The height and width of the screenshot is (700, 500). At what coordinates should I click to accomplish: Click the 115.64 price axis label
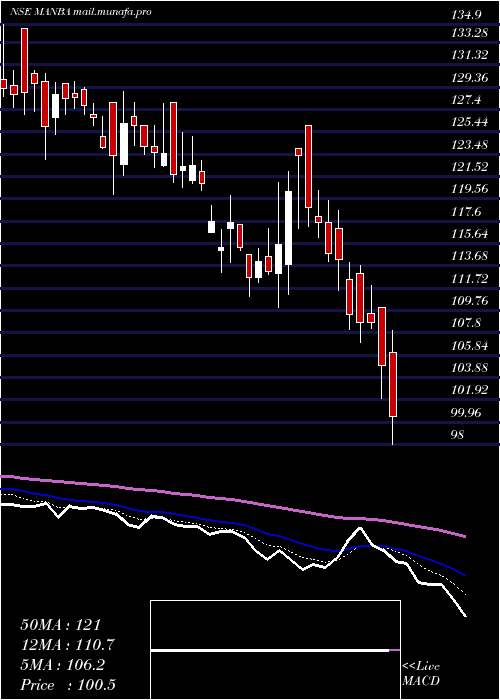pos(471,234)
